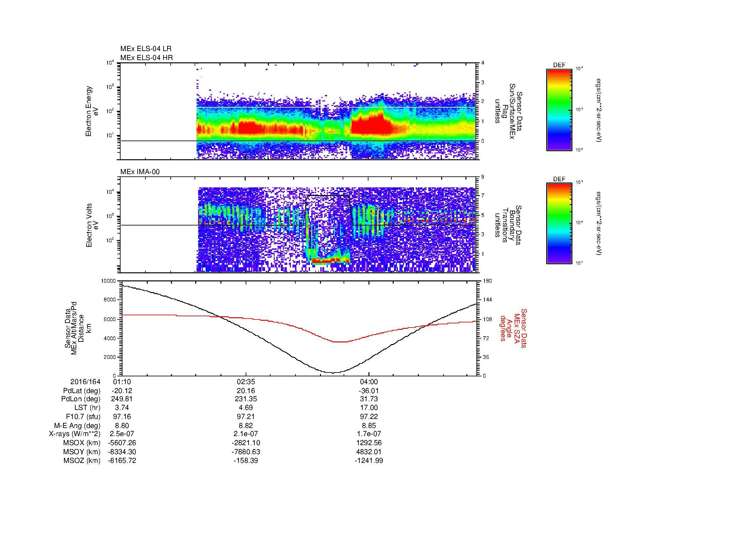Click the 'X-rays (W/m**2)' row label
Viewport: 756px width, 534px height.
pyautogui.click(x=75, y=434)
